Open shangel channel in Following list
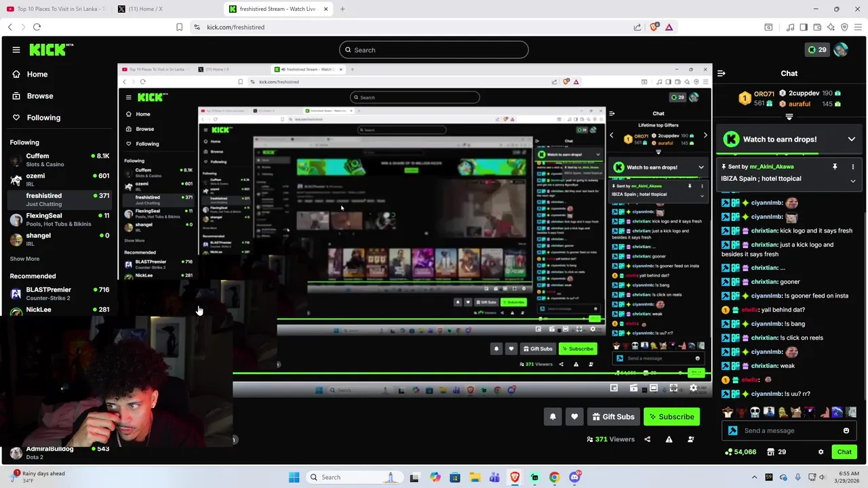Viewport: 868px width, 488px height. tap(59, 239)
